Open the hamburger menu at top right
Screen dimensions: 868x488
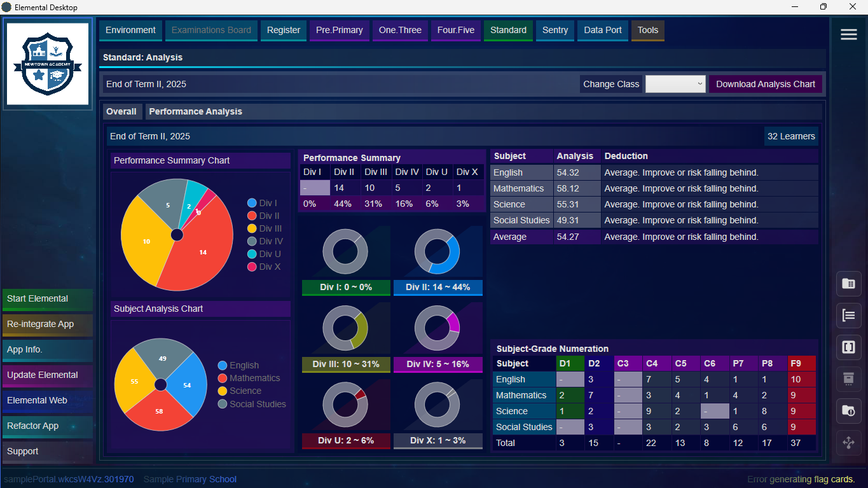[849, 34]
